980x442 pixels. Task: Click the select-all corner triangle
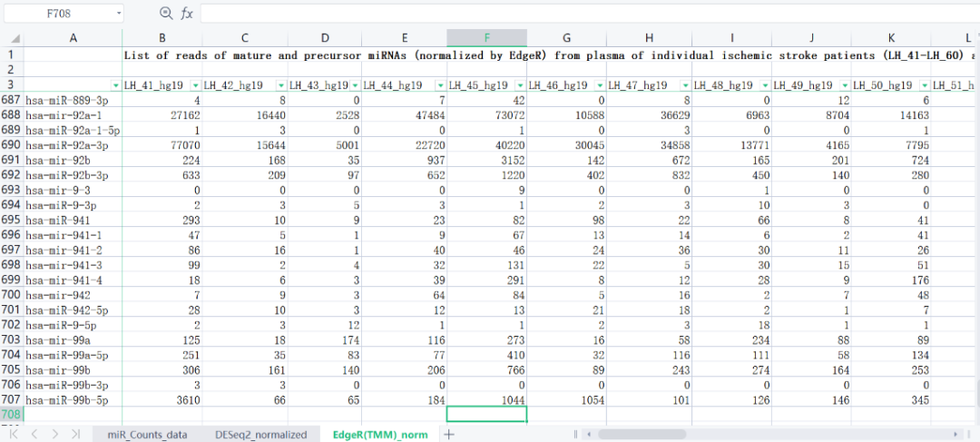(x=14, y=38)
